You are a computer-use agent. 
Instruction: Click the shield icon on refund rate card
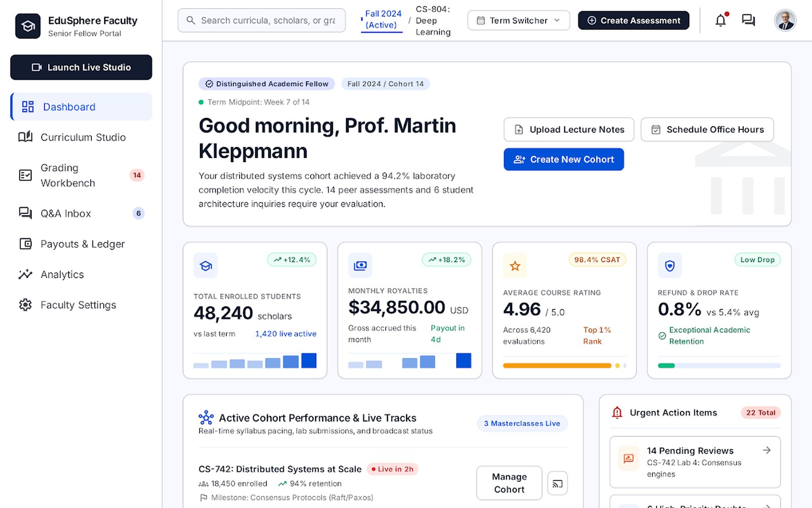[670, 266]
